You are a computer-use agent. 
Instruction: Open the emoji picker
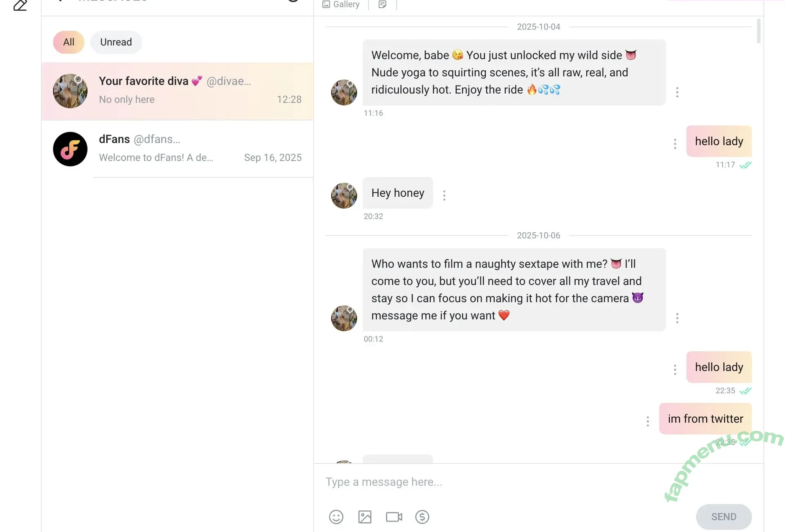336,517
